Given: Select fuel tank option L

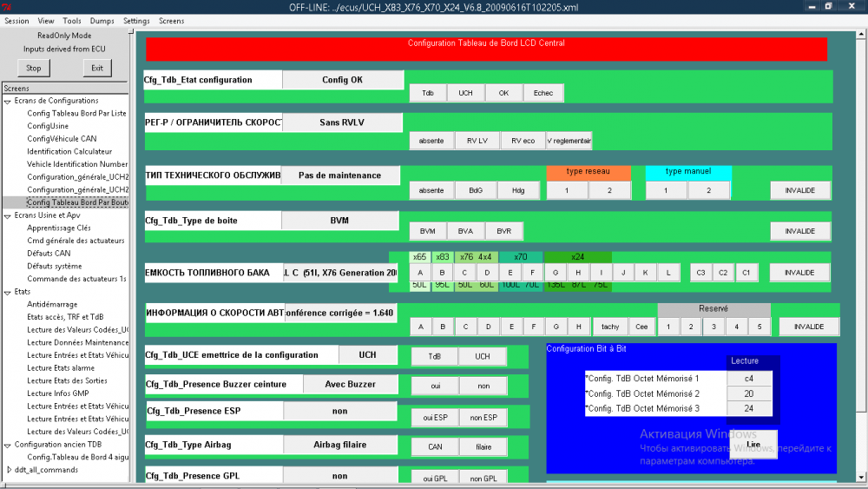Looking at the screenshot, I should click(x=668, y=273).
